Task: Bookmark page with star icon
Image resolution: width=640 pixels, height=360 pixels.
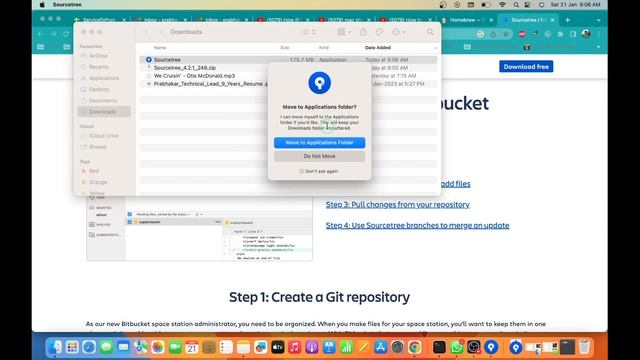Action: pos(506,34)
